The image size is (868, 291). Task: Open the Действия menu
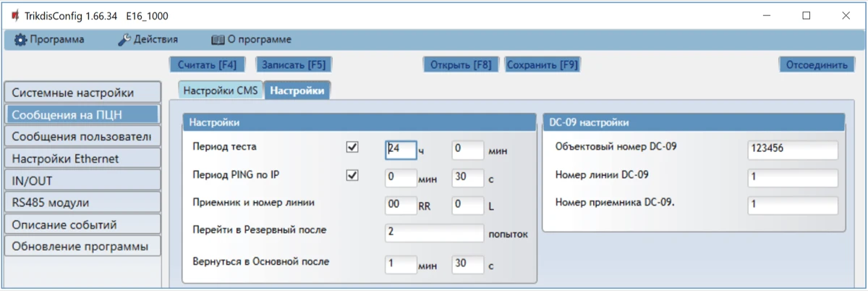[148, 39]
